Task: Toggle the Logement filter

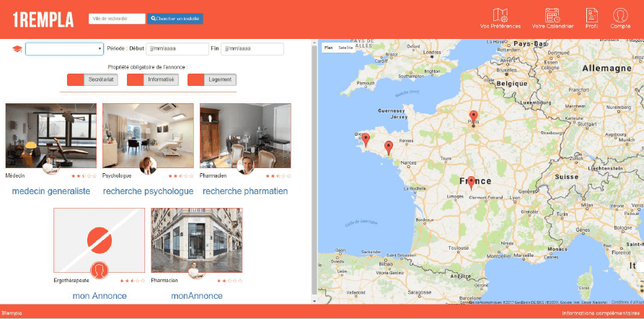Action: pyautogui.click(x=211, y=80)
